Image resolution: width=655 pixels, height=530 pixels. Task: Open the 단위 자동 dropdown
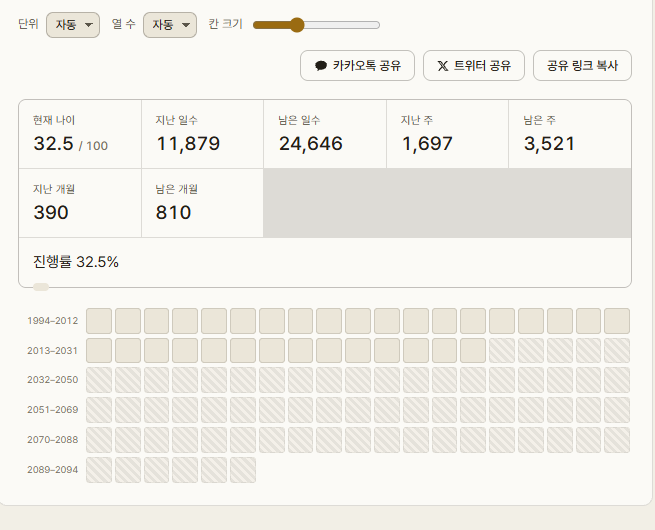(x=73, y=25)
